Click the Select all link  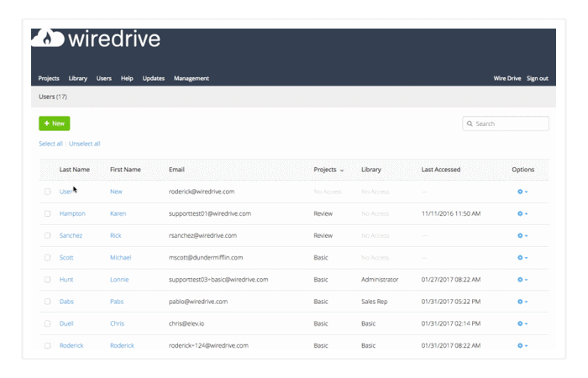click(50, 144)
